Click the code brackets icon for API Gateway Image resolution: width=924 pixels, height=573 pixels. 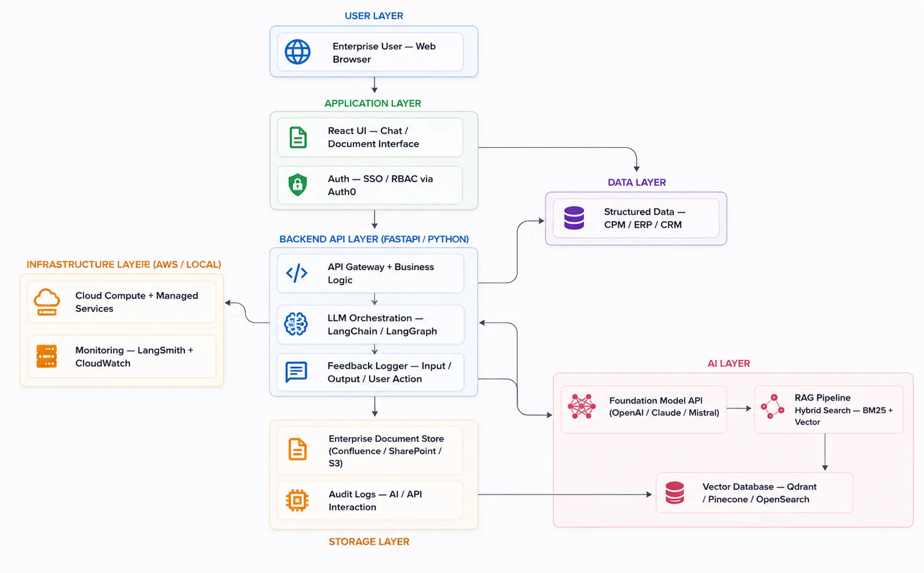297,273
